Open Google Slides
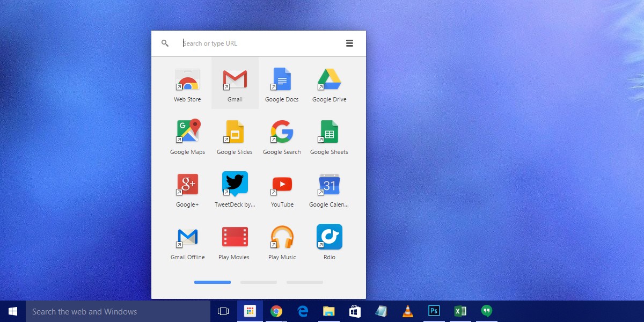Image resolution: width=644 pixels, height=322 pixels. [235, 132]
